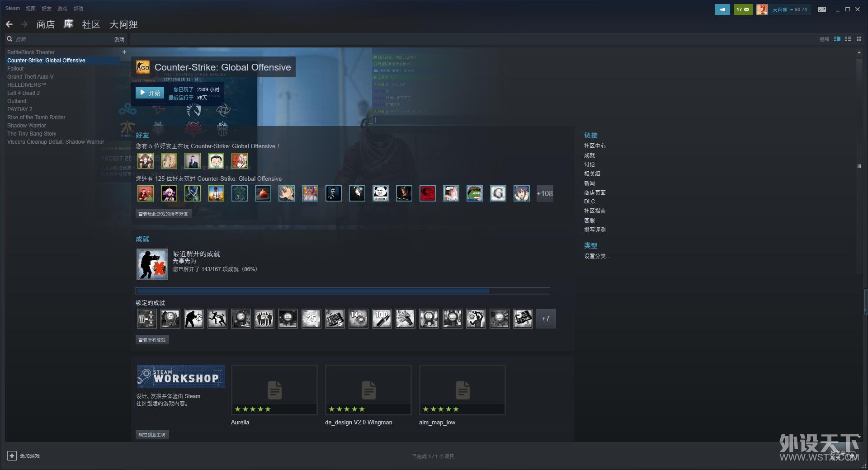The height and width of the screenshot is (470, 868).
Task: Open the recently unlocked achievement icon
Action: coord(152,264)
